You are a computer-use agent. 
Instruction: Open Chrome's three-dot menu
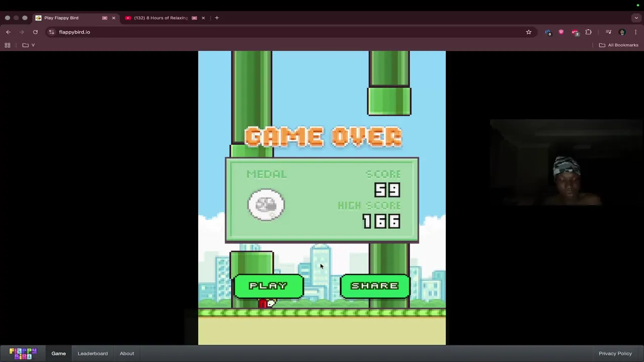pyautogui.click(x=635, y=32)
